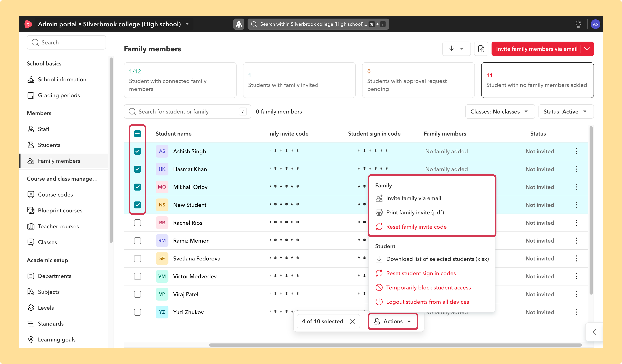Screen dimensions: 622x364
Task: Open row options for Mikhail Orlov
Action: 576,187
